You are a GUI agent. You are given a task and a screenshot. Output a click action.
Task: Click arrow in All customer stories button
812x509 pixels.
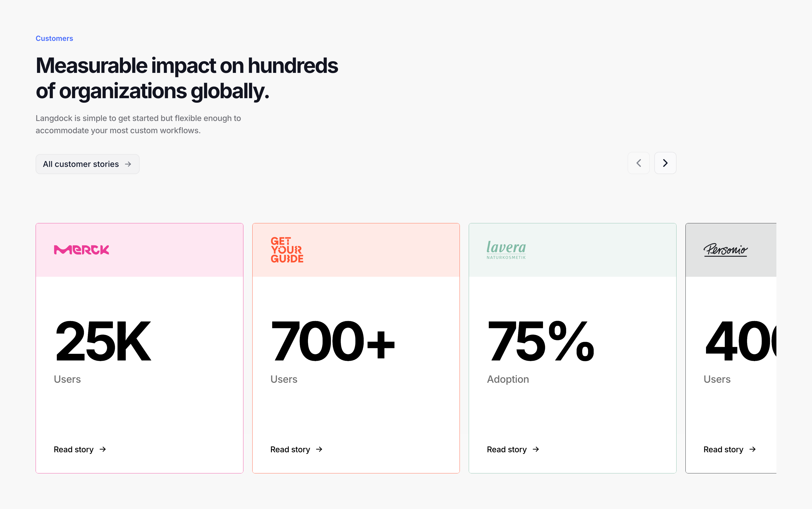(128, 164)
